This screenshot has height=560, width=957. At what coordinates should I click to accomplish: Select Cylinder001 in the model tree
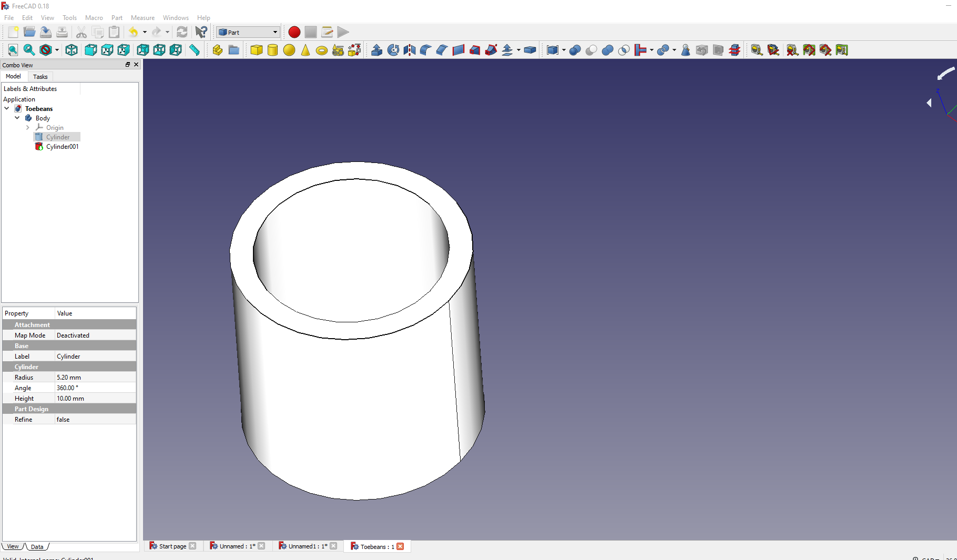[x=62, y=146]
